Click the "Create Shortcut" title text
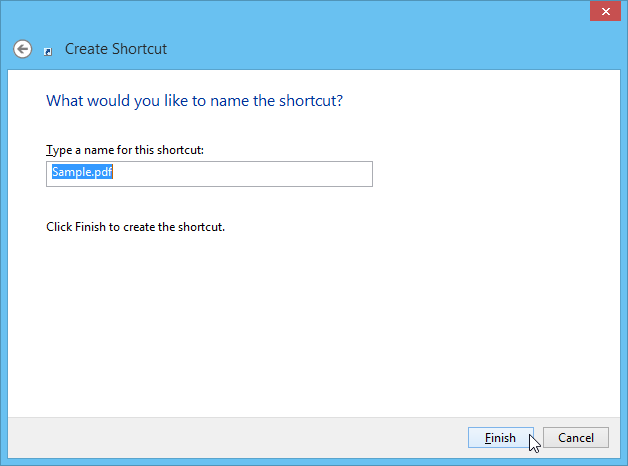628x466 pixels. [116, 49]
